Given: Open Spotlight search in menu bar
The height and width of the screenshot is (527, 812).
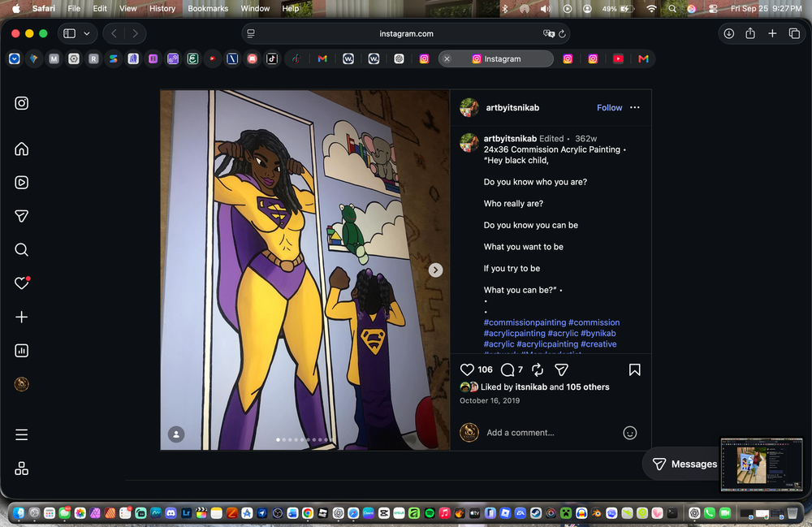Looking at the screenshot, I should click(672, 8).
